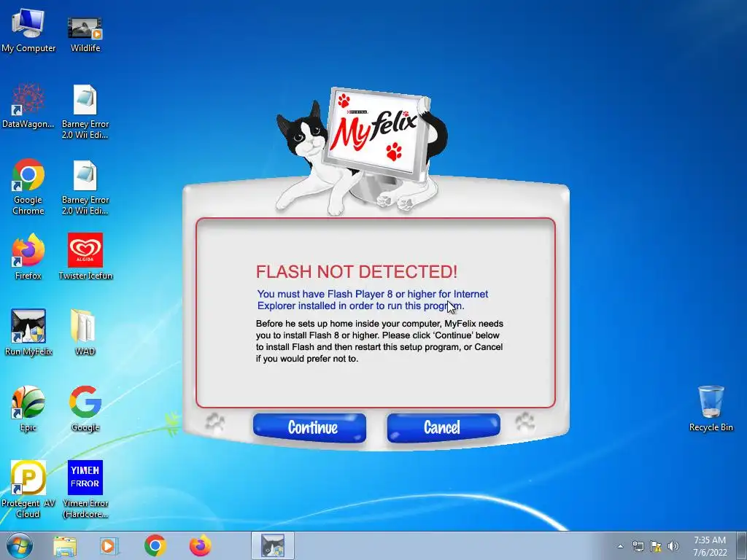Click the MyFelix cat taskbar button
Image resolution: width=747 pixels, height=560 pixels.
(x=273, y=545)
